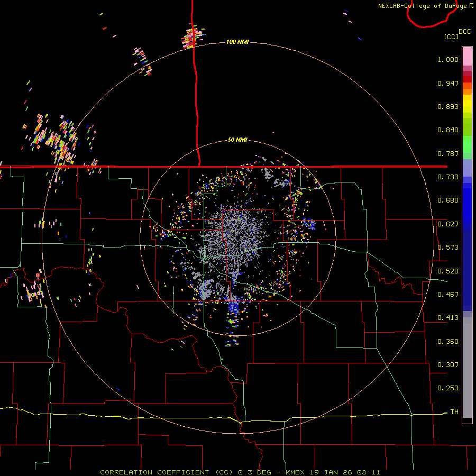Viewport: 476px width, 476px height.
Task: Click the 0.253 legend value
Action: (448, 388)
